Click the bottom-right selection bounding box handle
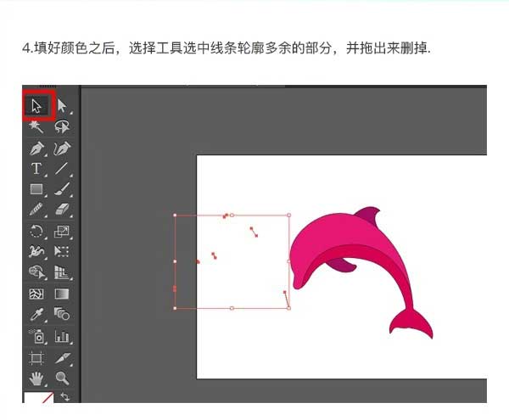The width and height of the screenshot is (509, 420). tap(288, 308)
